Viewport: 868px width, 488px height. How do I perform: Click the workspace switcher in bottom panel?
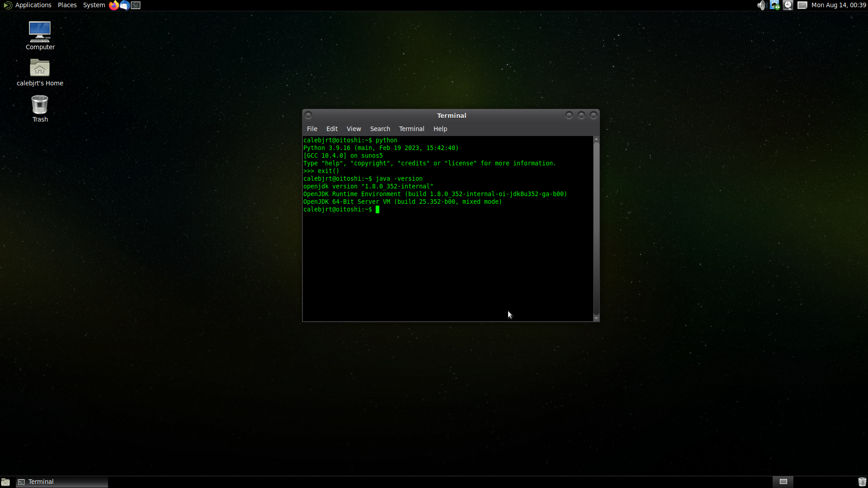[783, 482]
